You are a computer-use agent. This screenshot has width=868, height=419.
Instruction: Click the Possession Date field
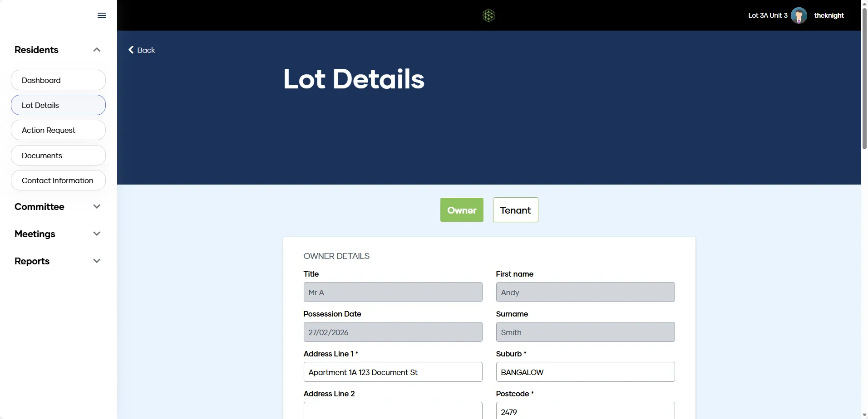(x=393, y=332)
